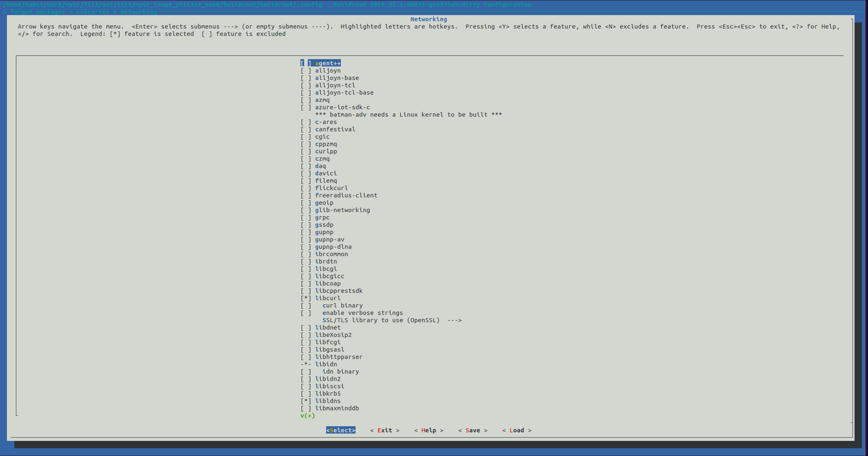Viewport: 868px width, 456px height.
Task: Select the libmaxminddb entry
Action: coord(337,408)
